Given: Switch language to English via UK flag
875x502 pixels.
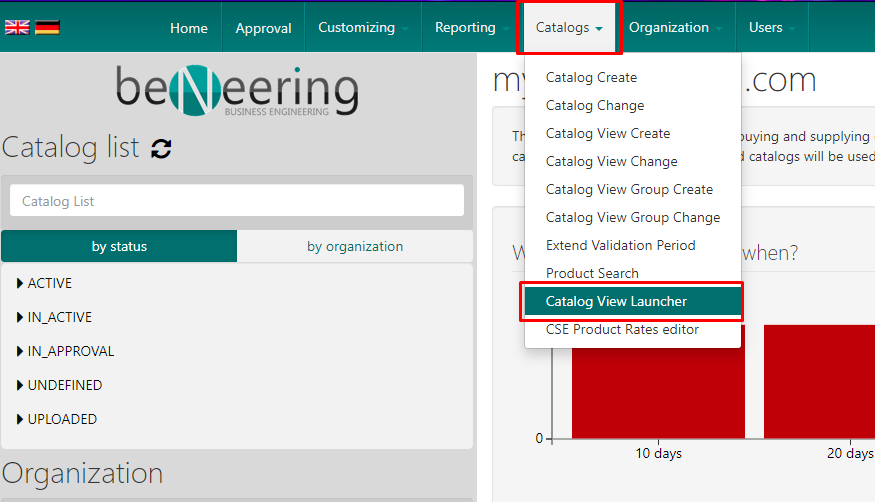Looking at the screenshot, I should tap(17, 28).
